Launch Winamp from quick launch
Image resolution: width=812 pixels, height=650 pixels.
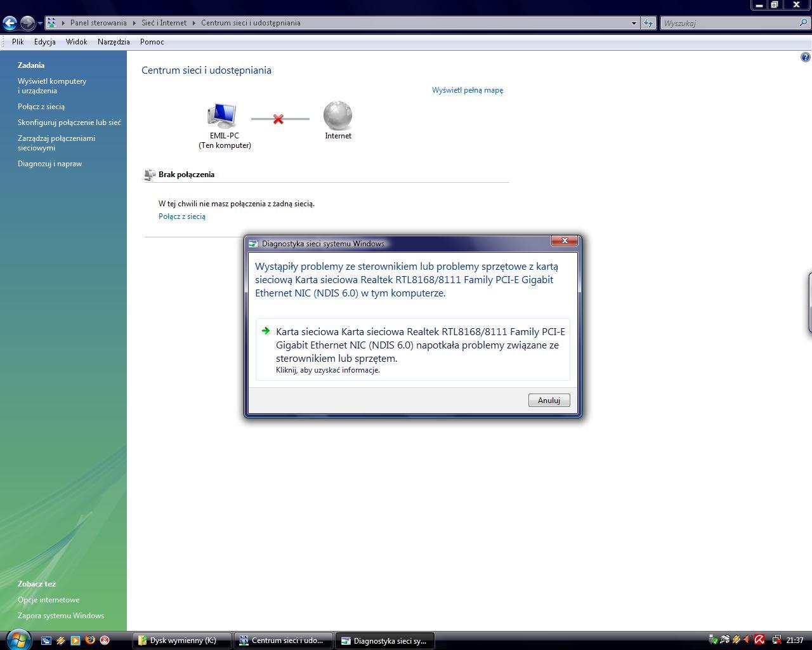tap(60, 640)
